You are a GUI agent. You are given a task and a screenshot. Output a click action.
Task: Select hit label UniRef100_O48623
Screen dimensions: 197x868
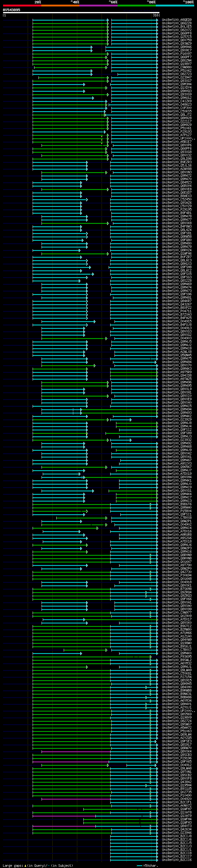[177, 104]
